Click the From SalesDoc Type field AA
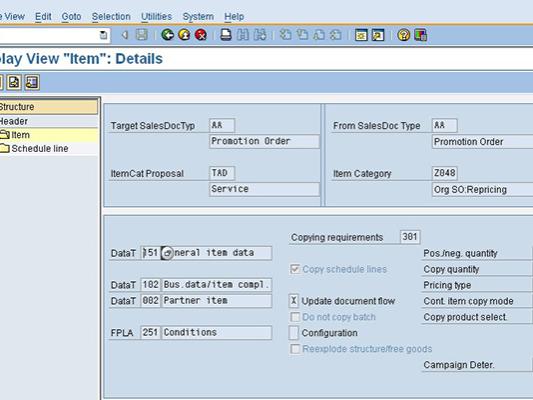Viewport: 533px width, 400px height. (x=445, y=125)
